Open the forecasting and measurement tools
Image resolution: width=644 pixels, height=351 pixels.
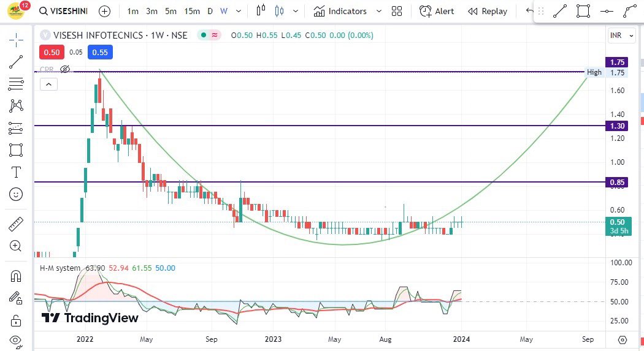point(16,128)
